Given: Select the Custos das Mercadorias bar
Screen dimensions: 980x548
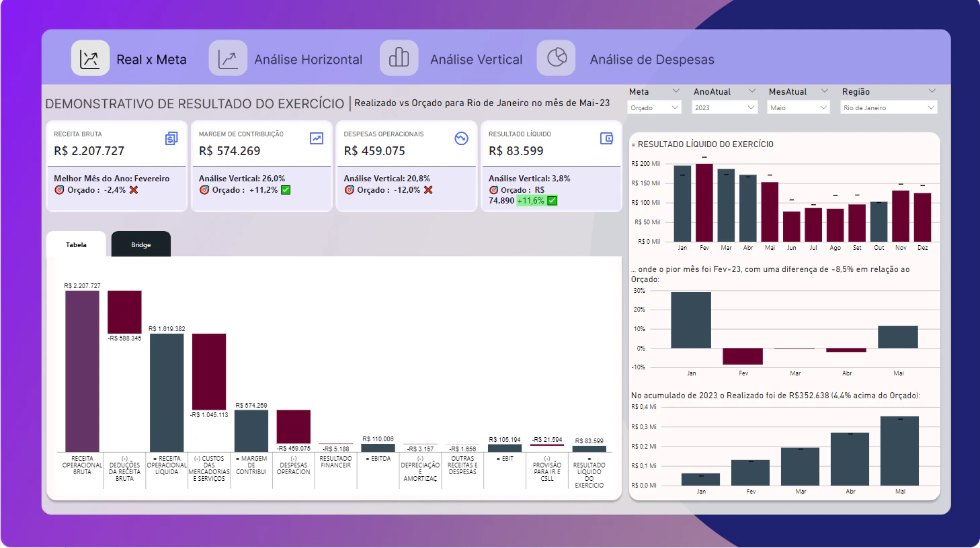Looking at the screenshot, I should pos(209,371).
